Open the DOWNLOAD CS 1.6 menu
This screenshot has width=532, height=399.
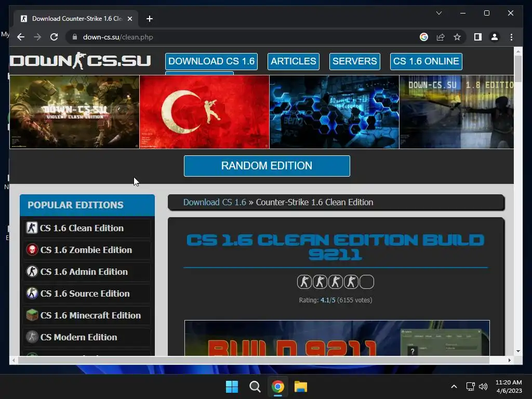click(x=211, y=61)
